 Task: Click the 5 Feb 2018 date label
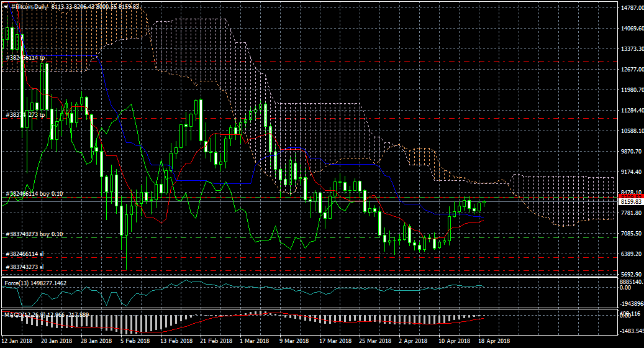point(135,341)
